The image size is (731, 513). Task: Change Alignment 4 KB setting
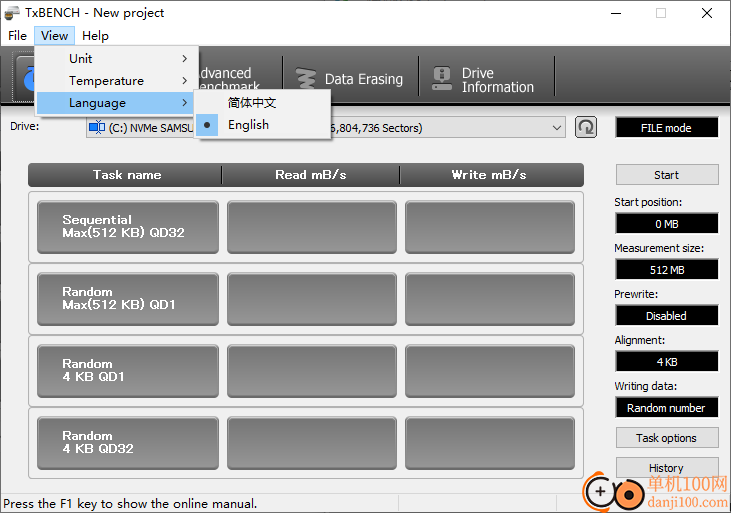[x=667, y=361]
